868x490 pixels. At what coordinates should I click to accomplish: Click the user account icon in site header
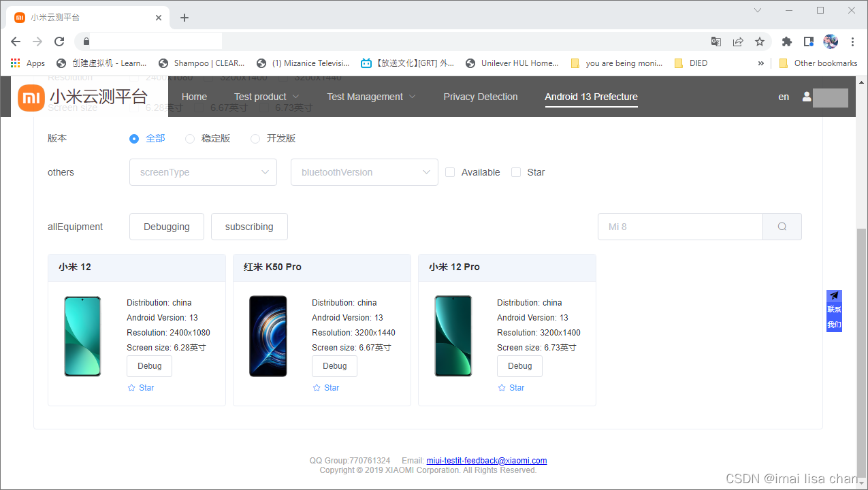coord(807,97)
